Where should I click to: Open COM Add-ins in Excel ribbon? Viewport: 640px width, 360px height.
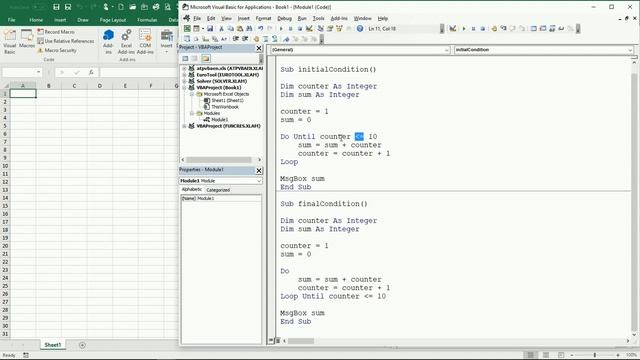coord(145,42)
